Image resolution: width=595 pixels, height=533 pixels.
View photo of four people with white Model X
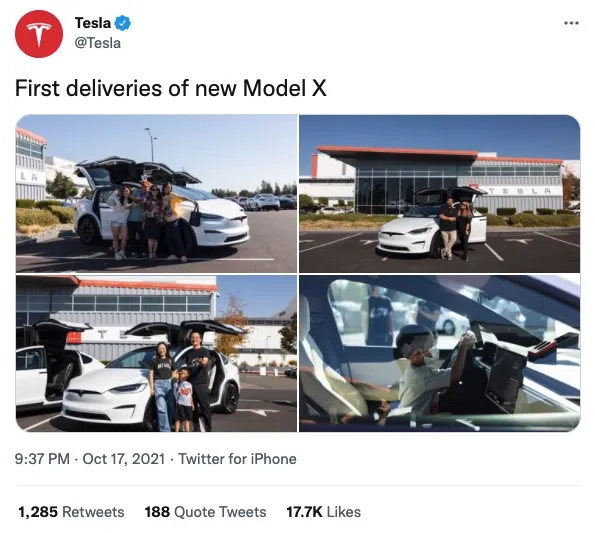tap(156, 193)
